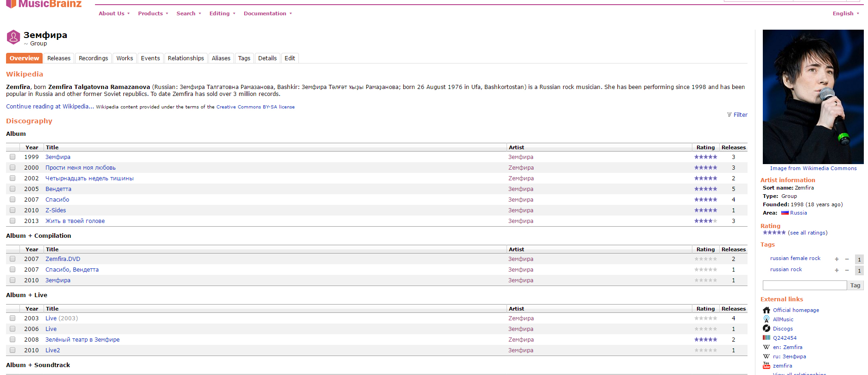The height and width of the screenshot is (375, 868).
Task: Check the 1999 Земфира album checkbox
Action: tap(13, 157)
